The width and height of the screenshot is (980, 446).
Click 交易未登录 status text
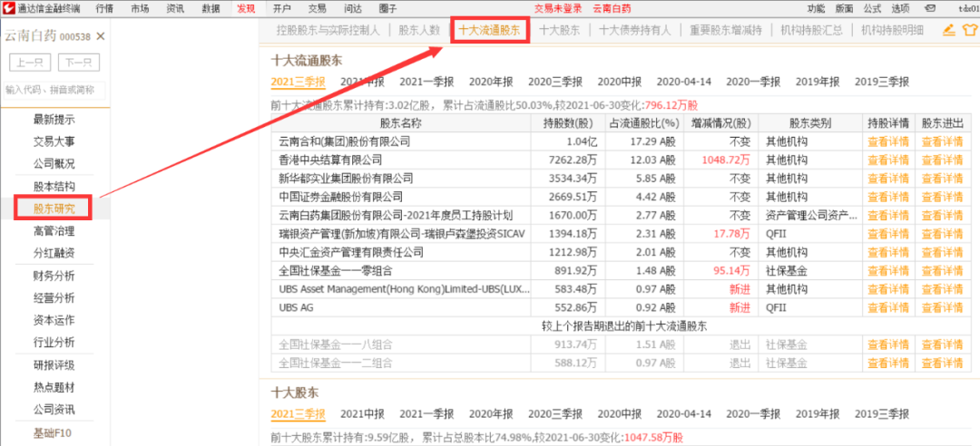pos(558,8)
